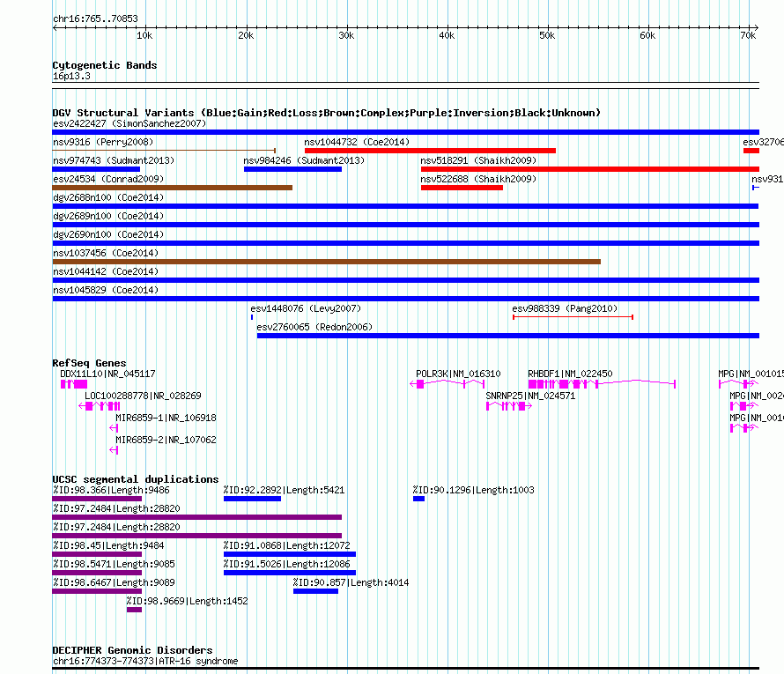Click the esv1448076 (Levy2007) label
The height and width of the screenshot is (674, 784).
(306, 308)
